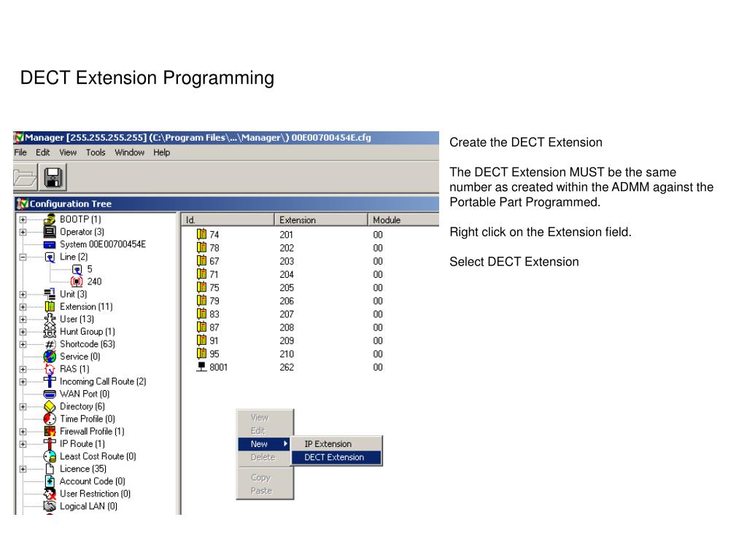This screenshot has height=560, width=747.
Task: Open the Tools menu
Action: coord(96,152)
